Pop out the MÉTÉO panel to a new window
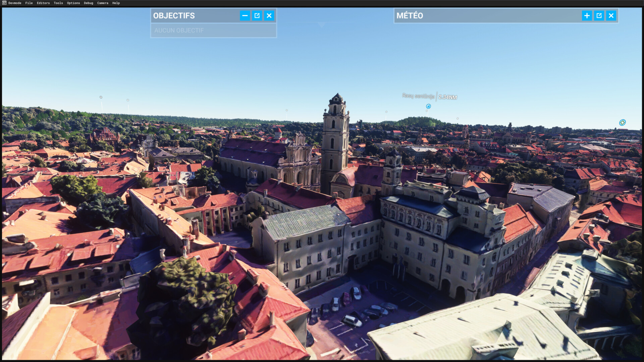Viewport: 644px width, 362px height. coord(599,15)
